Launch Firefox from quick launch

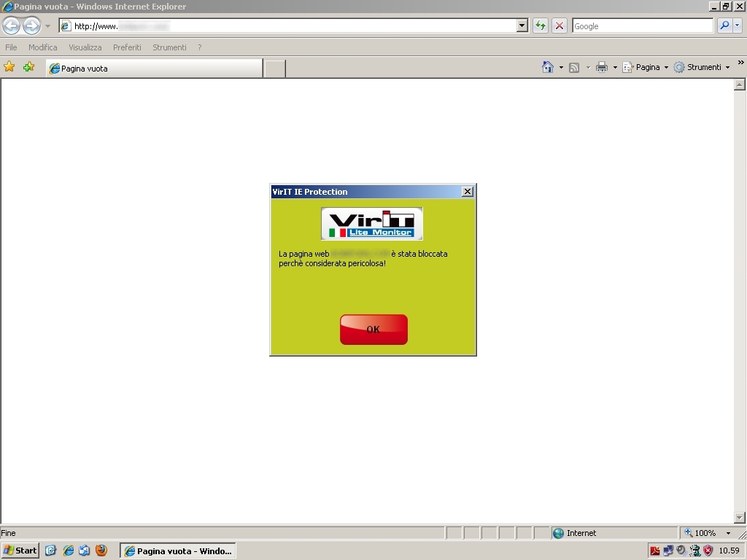[x=101, y=551]
